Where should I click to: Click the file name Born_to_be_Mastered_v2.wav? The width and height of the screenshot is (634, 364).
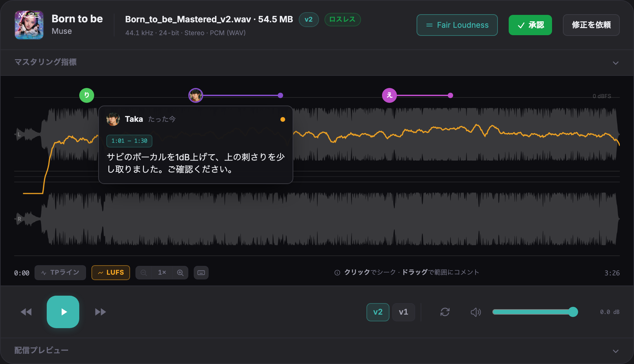pos(188,19)
